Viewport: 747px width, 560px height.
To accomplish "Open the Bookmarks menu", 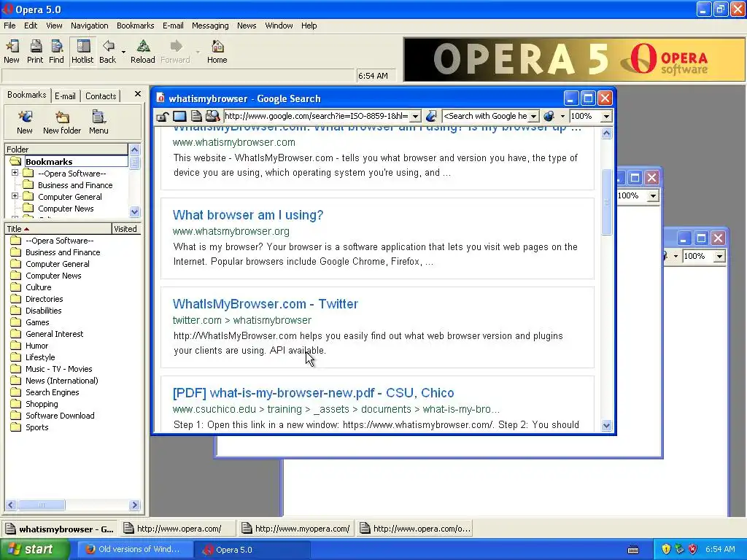I will (x=135, y=26).
